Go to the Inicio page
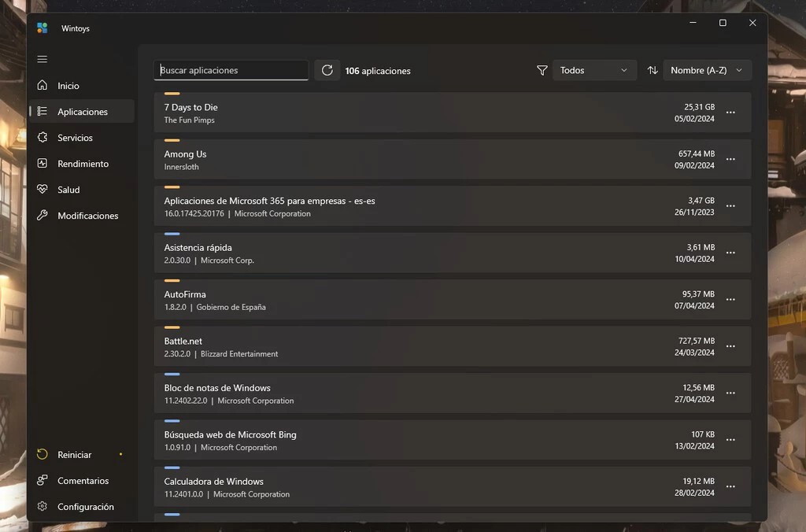Image resolution: width=806 pixels, height=532 pixels. [82, 85]
